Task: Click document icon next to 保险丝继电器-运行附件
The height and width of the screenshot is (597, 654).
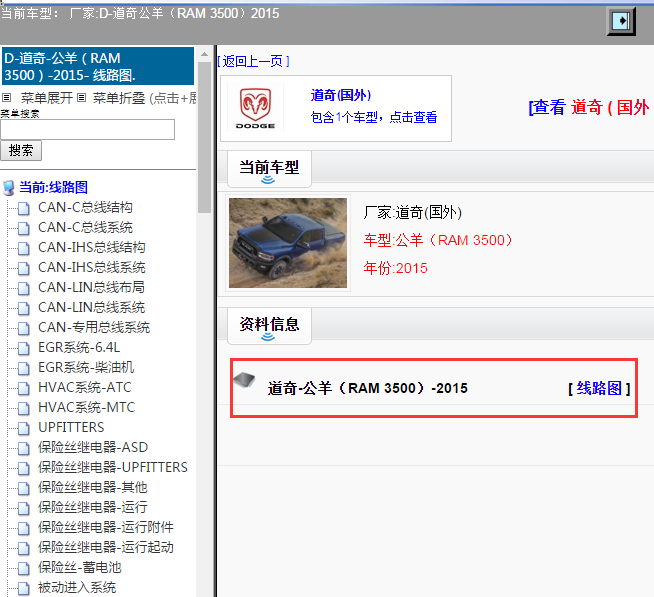Action: (24, 528)
